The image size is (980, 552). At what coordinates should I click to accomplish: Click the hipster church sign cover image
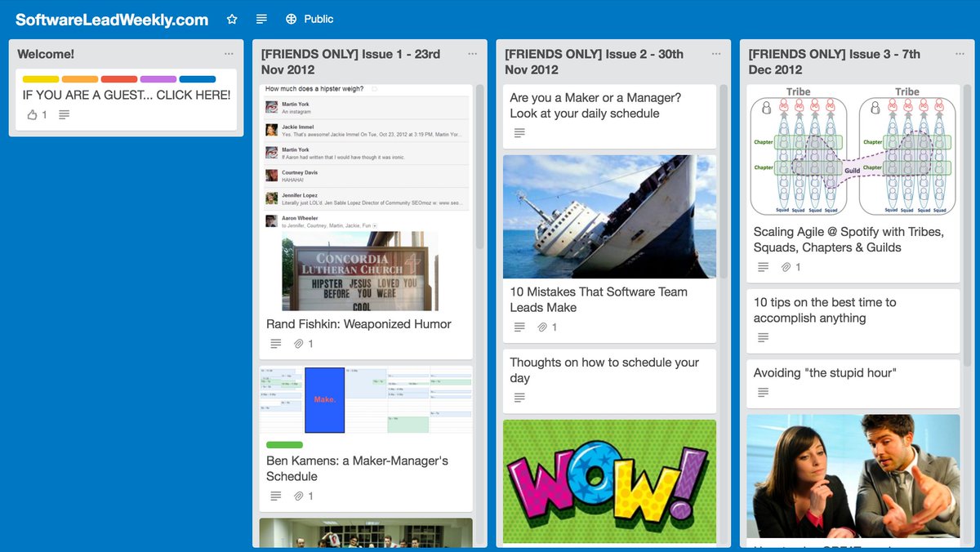coord(360,271)
